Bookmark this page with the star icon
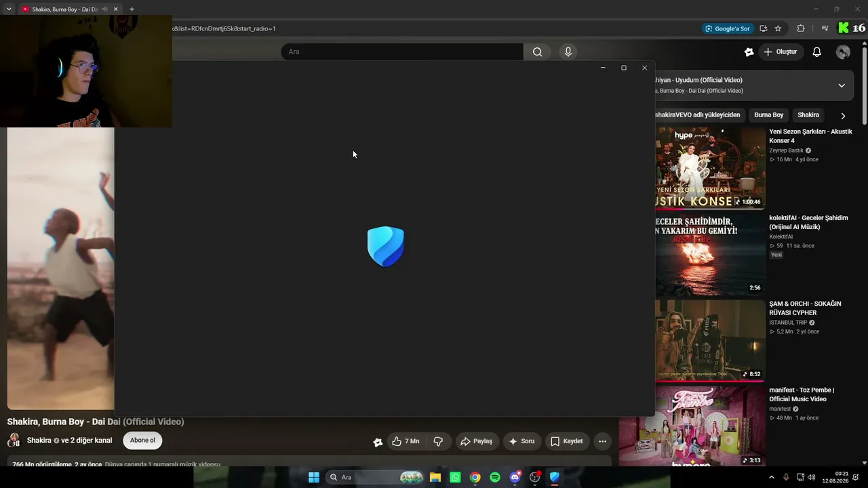The width and height of the screenshot is (868, 488). pos(778,28)
